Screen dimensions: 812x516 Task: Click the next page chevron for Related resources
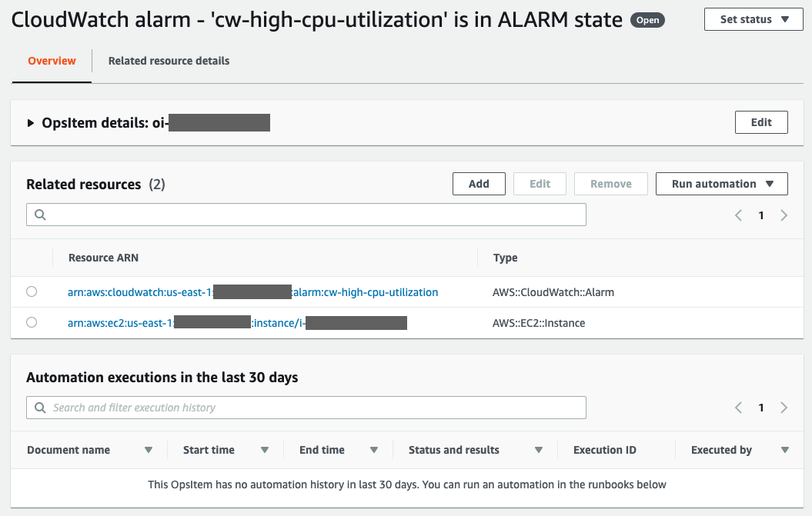[x=784, y=215]
